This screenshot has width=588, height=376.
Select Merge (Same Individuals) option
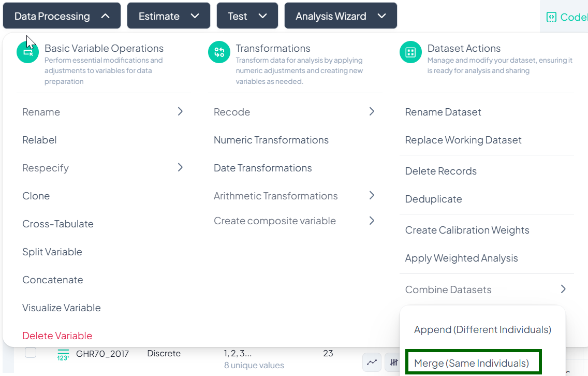coord(472,363)
